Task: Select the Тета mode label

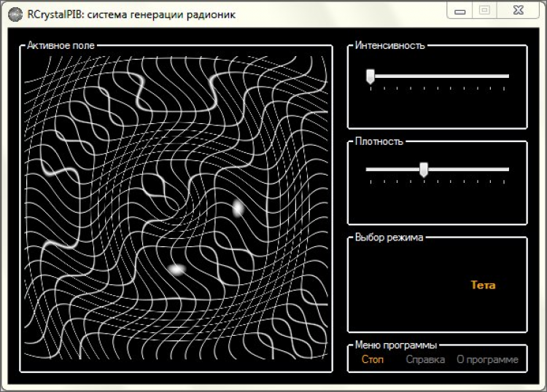Action: tap(483, 285)
